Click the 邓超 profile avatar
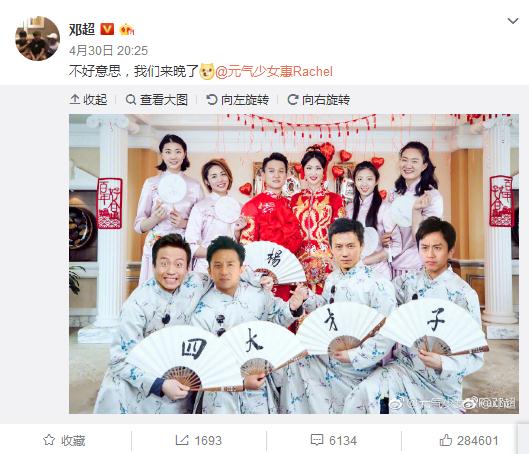This screenshot has width=529, height=454. (x=37, y=38)
